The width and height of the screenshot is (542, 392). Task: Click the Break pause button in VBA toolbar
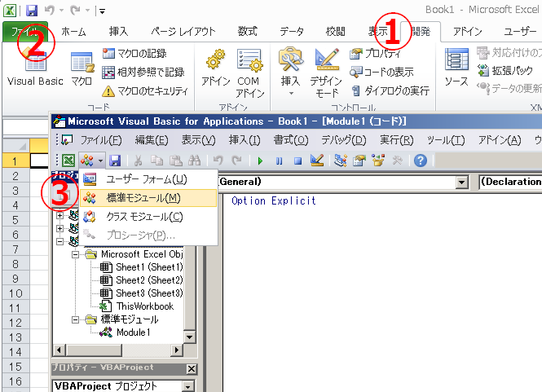(279, 161)
